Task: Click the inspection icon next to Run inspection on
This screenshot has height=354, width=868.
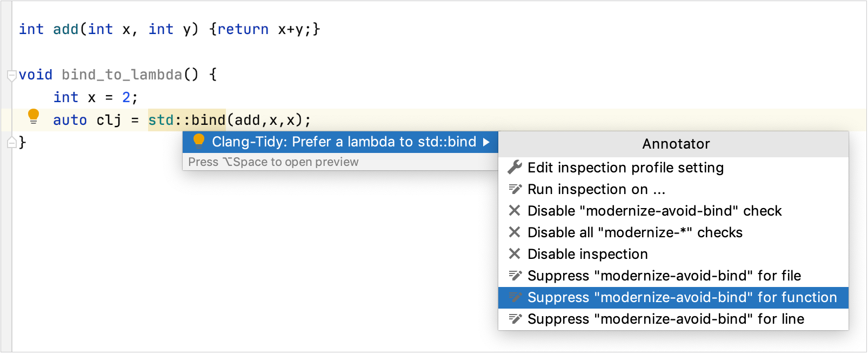Action: (515, 189)
